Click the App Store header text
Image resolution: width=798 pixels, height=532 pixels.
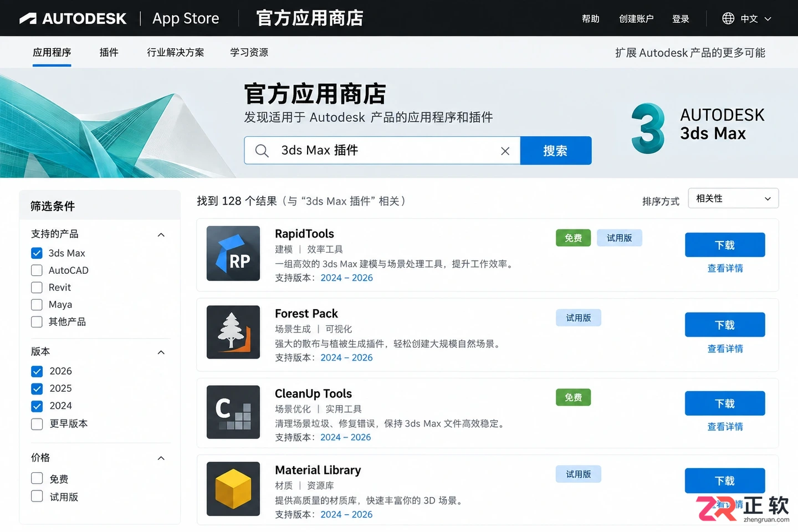[x=186, y=19]
